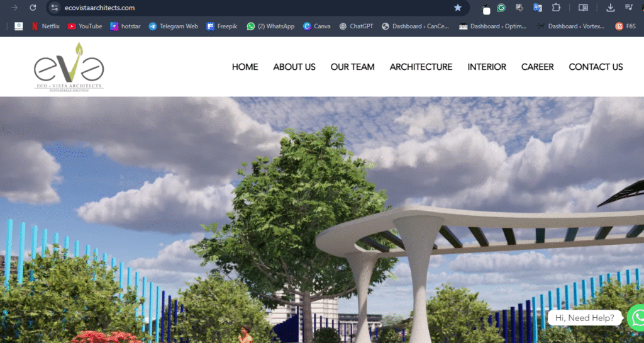Screen dimensions: 644x343
Task: Open the media controls icon
Action: click(629, 8)
